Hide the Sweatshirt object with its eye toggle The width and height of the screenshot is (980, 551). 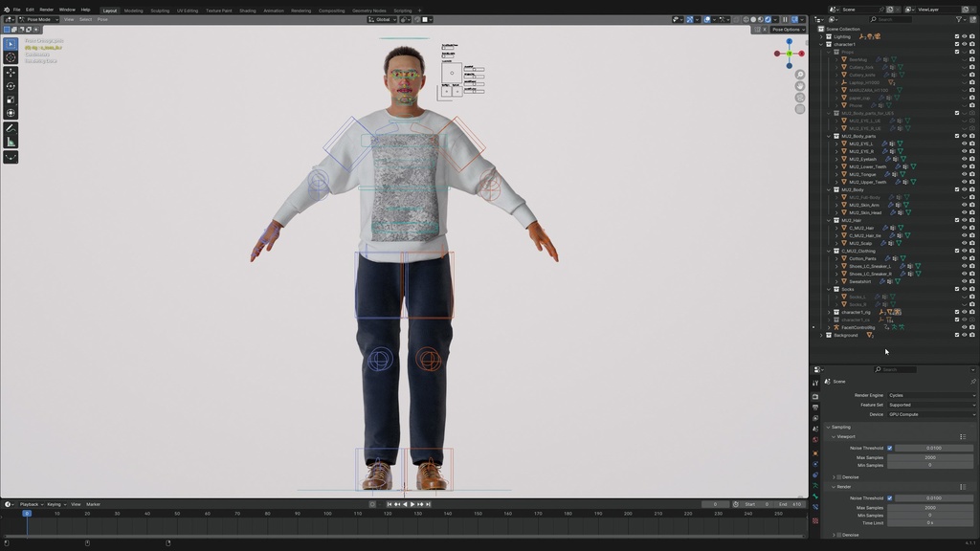[x=965, y=281]
